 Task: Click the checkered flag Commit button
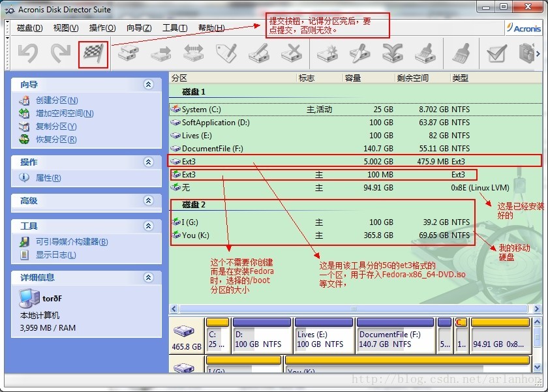(x=93, y=54)
